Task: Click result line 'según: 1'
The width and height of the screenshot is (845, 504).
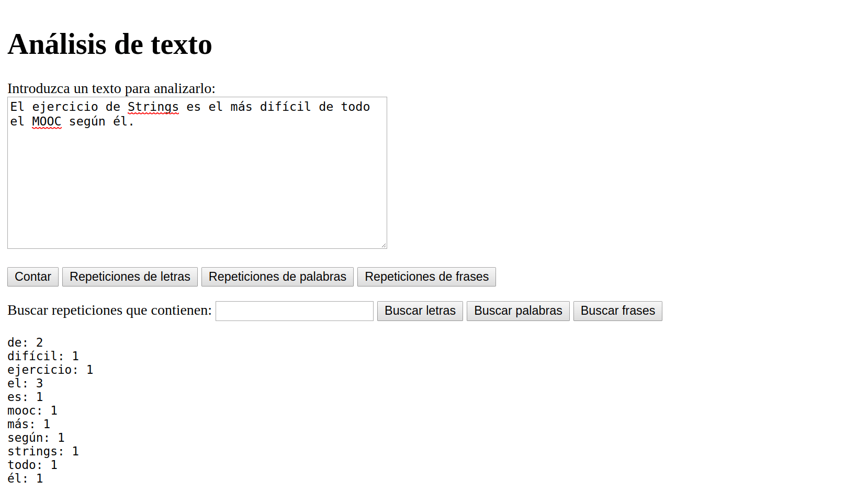Action: click(36, 438)
